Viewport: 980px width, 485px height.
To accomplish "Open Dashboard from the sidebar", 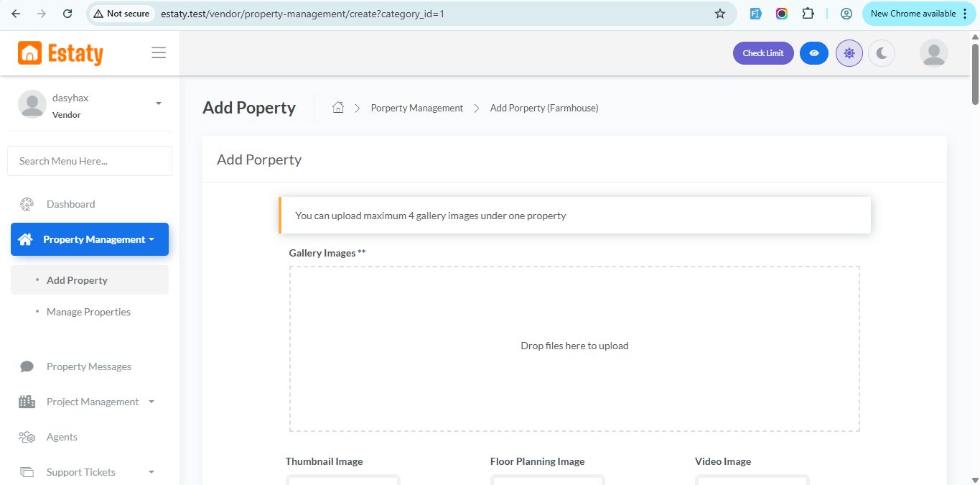I will (x=70, y=204).
